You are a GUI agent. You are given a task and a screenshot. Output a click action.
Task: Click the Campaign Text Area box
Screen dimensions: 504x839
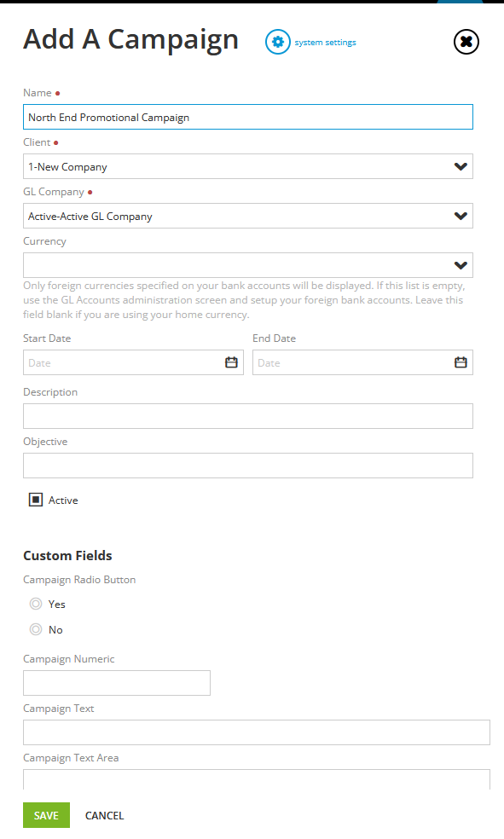pos(257,779)
